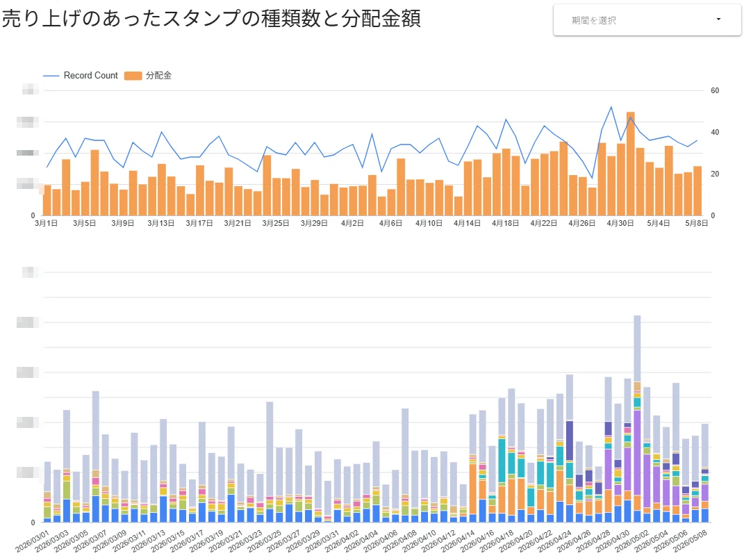Click the 3月17日 axis label
The image size is (744, 560).
coord(199,223)
